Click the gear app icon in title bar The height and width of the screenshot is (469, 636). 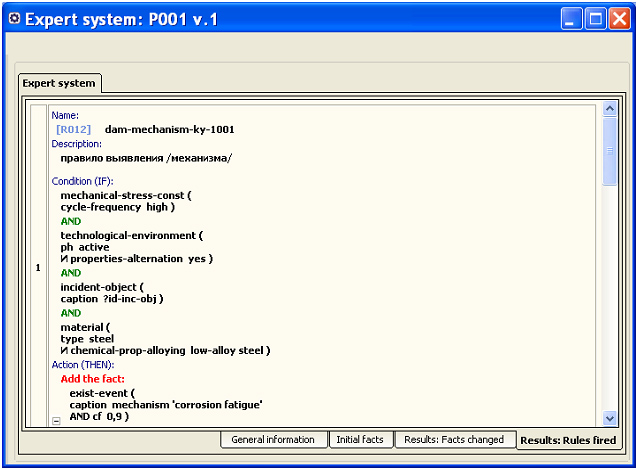[14, 18]
